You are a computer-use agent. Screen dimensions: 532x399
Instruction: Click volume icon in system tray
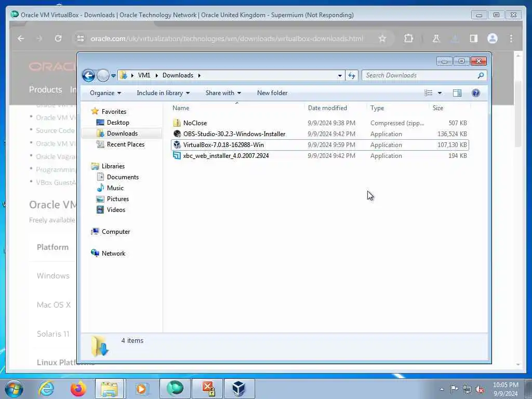480,390
